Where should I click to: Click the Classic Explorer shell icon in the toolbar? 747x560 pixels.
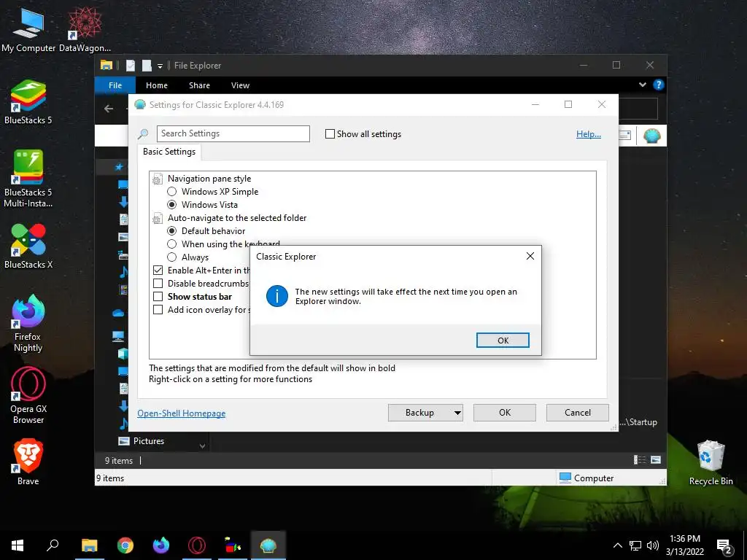coord(651,136)
